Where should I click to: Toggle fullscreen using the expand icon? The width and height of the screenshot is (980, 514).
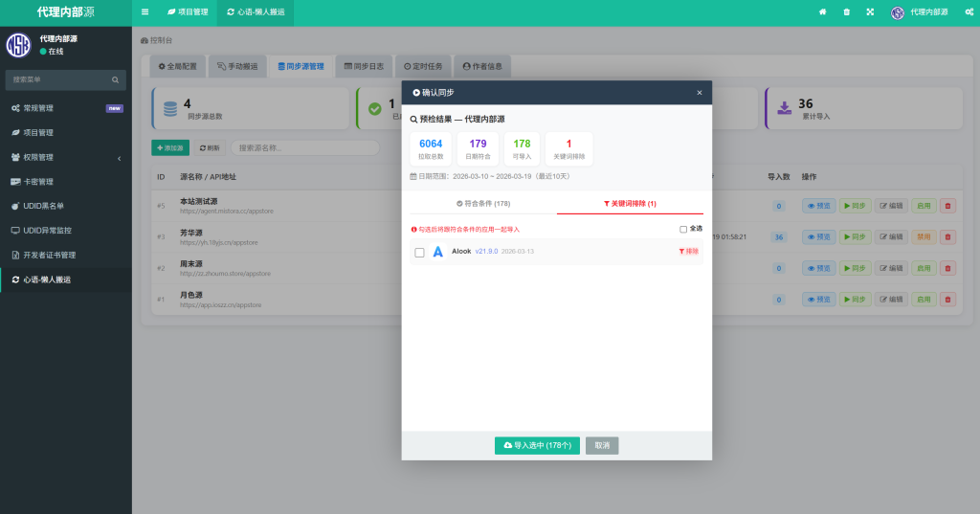870,12
